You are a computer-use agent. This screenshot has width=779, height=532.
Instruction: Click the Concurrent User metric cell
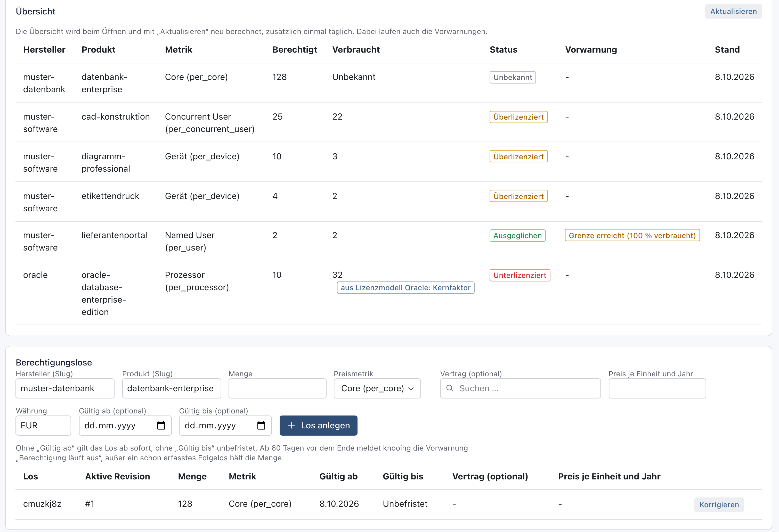click(x=209, y=123)
